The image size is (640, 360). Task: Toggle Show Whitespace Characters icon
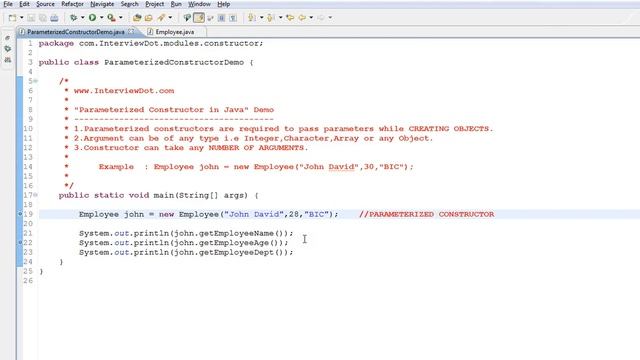click(233, 18)
